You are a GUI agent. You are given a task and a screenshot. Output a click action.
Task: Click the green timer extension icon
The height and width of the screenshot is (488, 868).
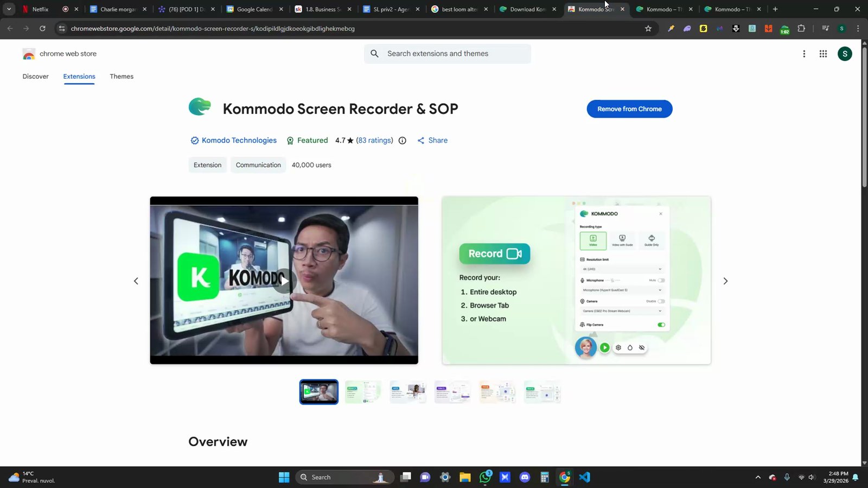pyautogui.click(x=785, y=29)
